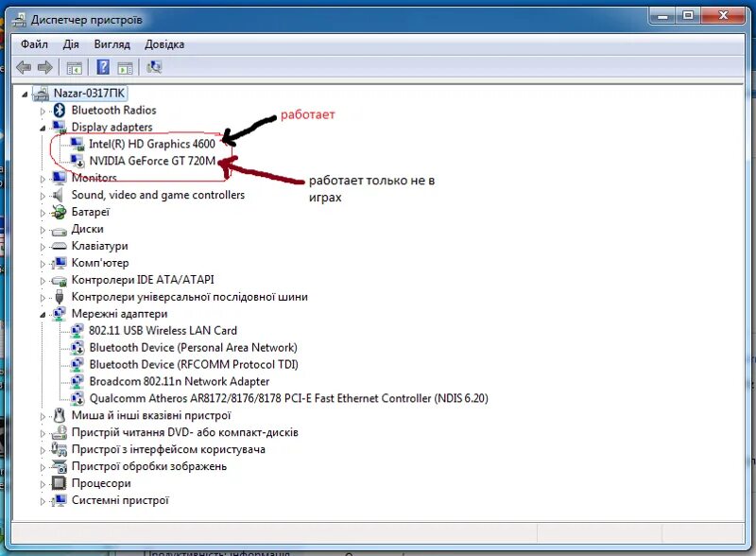Select Контролери IDE ATA/ATAPI label

pos(143,280)
